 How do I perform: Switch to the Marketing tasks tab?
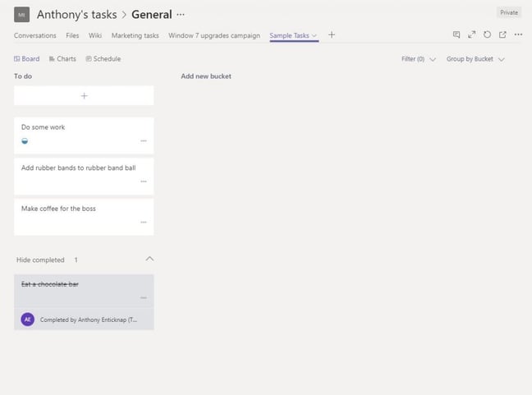click(x=135, y=35)
